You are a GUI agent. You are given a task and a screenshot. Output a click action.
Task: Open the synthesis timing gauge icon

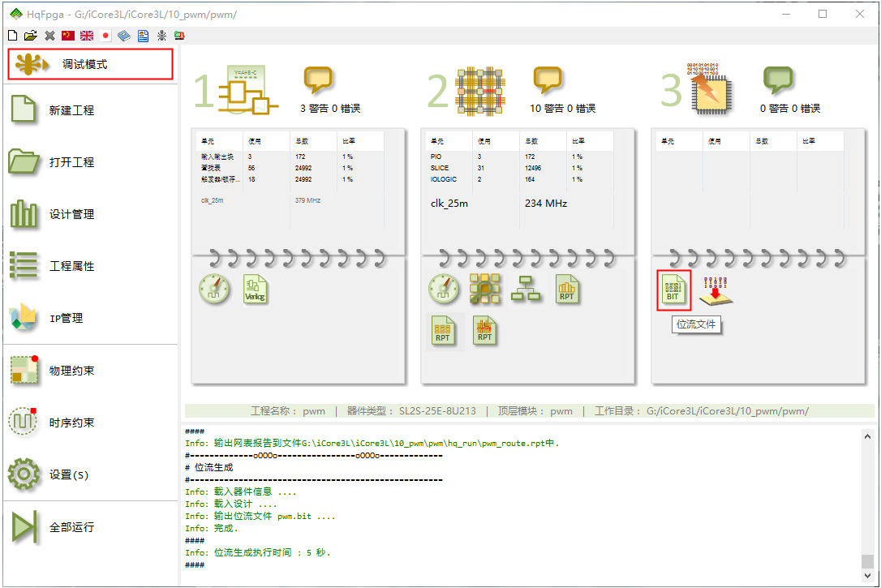215,290
